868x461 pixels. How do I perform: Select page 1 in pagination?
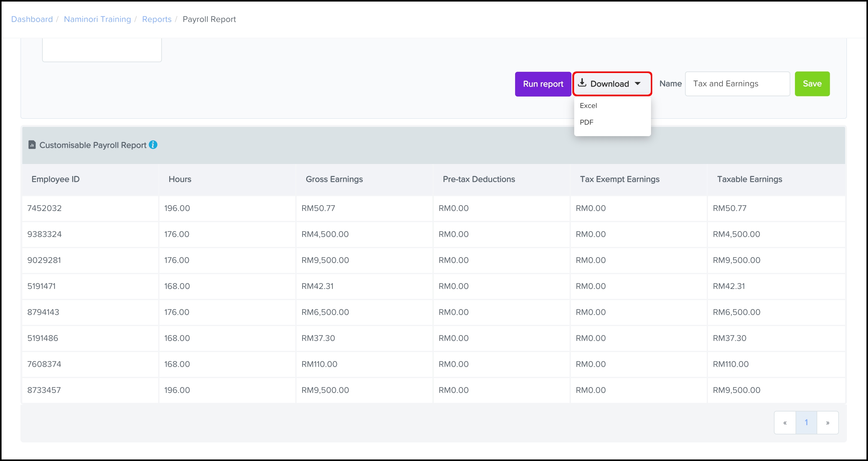806,423
